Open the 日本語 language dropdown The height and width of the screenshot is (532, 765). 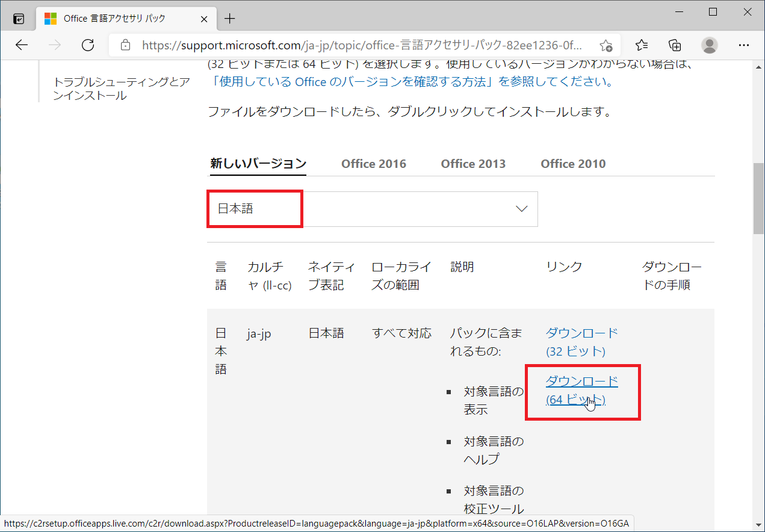point(373,209)
